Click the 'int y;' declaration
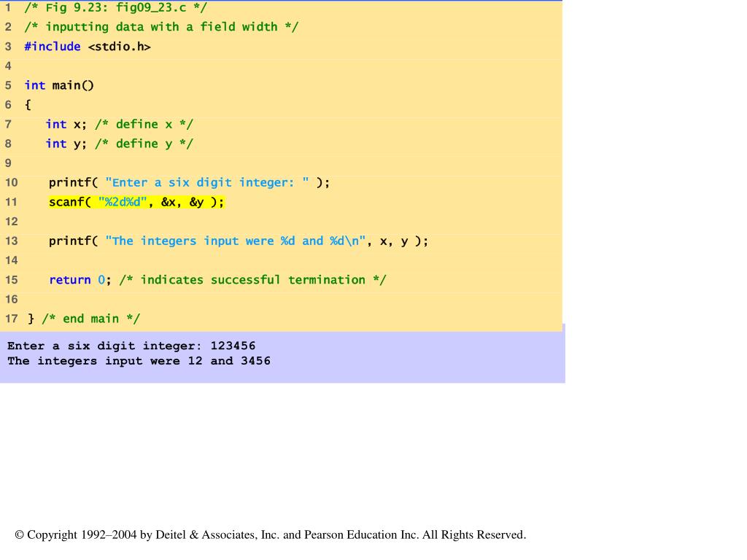The height and width of the screenshot is (560, 747). (66, 144)
